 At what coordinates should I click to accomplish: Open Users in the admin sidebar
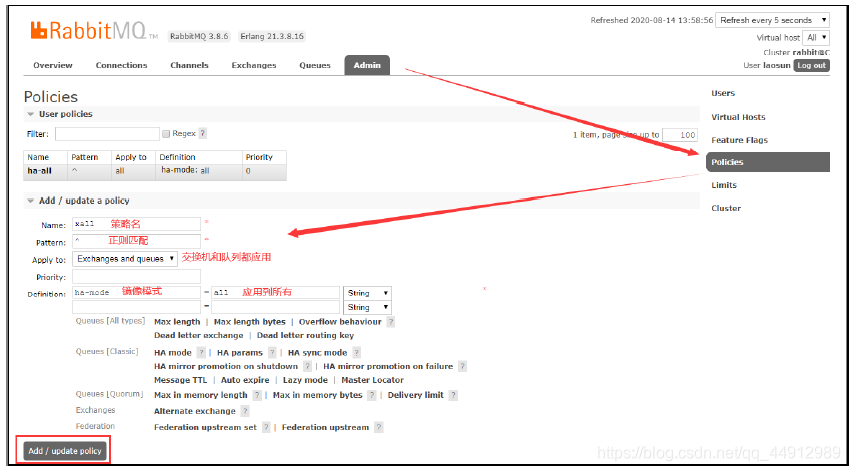[x=723, y=93]
